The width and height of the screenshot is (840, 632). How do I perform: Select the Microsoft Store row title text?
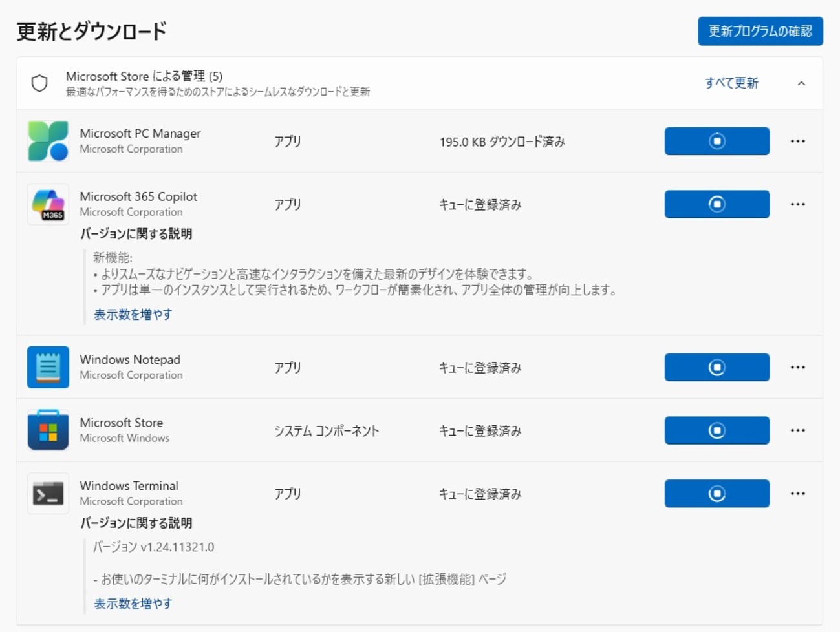click(x=122, y=423)
